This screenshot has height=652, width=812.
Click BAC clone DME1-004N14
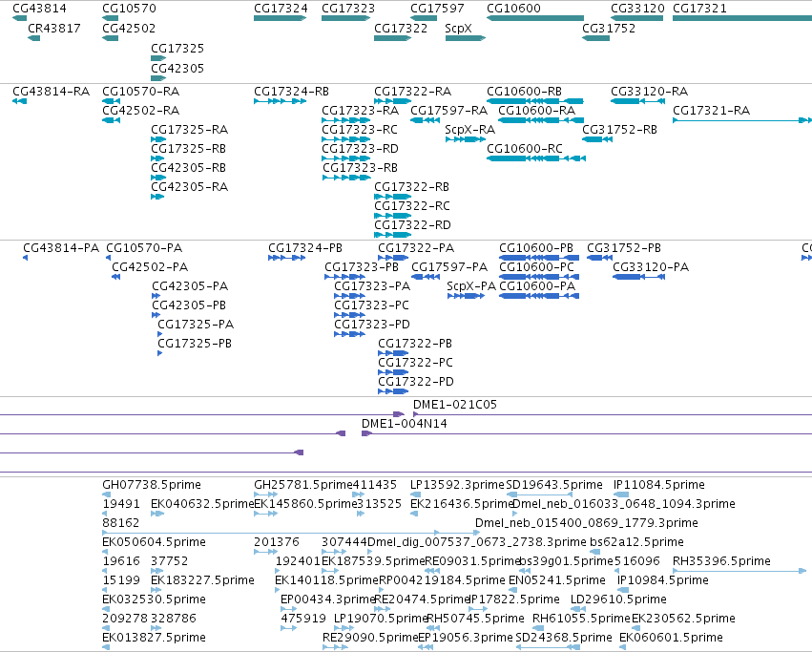(x=405, y=424)
